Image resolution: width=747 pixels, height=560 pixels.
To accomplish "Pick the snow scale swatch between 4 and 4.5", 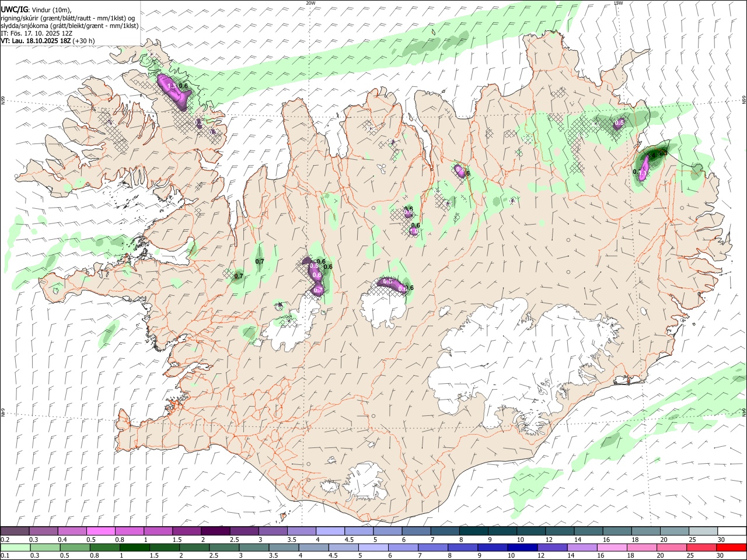I will [330, 531].
